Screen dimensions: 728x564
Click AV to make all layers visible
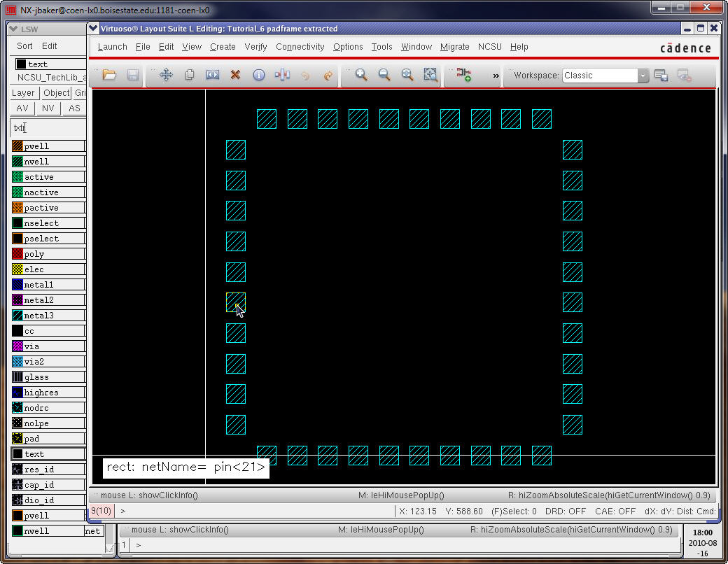point(22,108)
